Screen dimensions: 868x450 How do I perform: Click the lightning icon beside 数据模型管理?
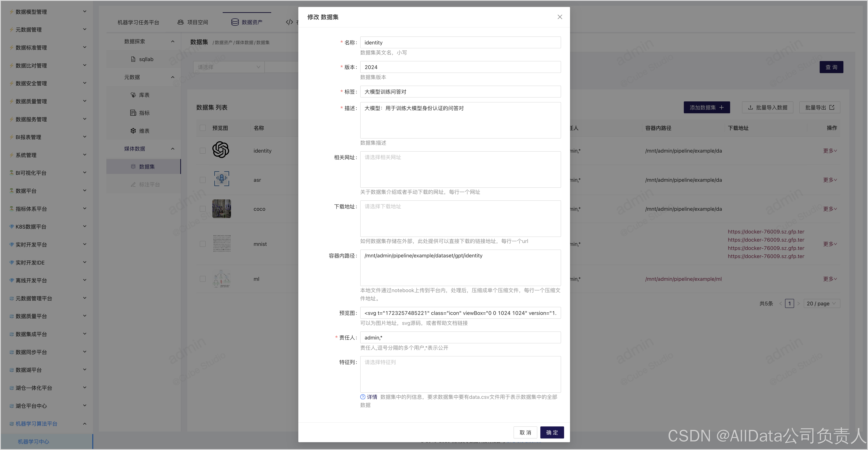click(12, 12)
